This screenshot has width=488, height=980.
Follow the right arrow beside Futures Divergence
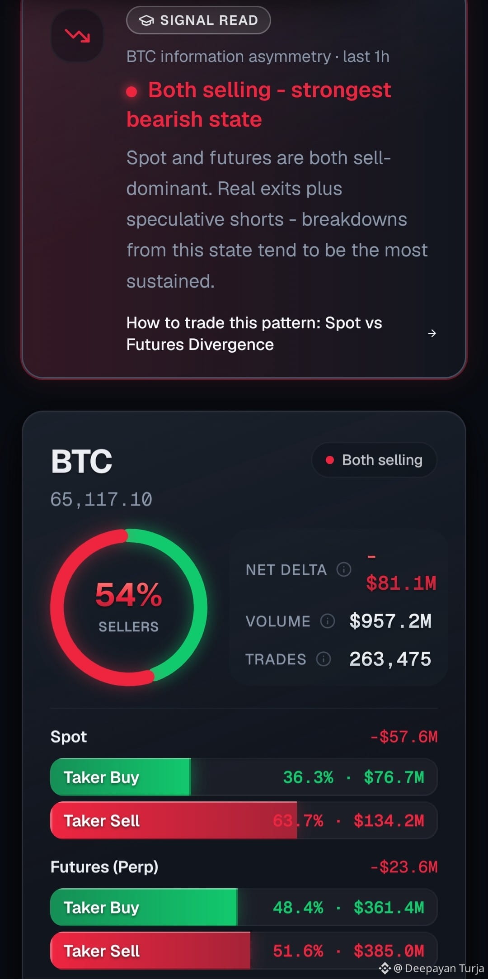coord(432,333)
